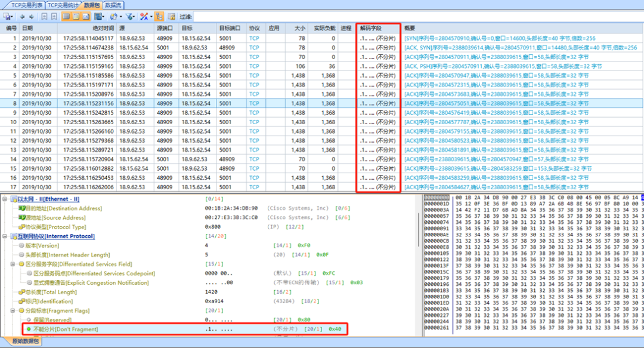Click the decode tree structure icon
Image resolution: width=644 pixels, height=348 pixels.
pyautogui.click(x=159, y=17)
